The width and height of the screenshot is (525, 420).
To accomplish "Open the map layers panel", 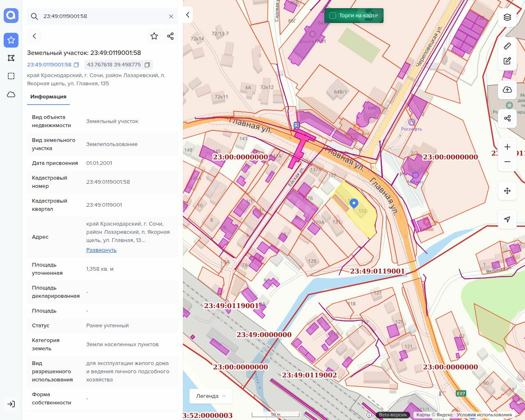I will click(x=507, y=17).
